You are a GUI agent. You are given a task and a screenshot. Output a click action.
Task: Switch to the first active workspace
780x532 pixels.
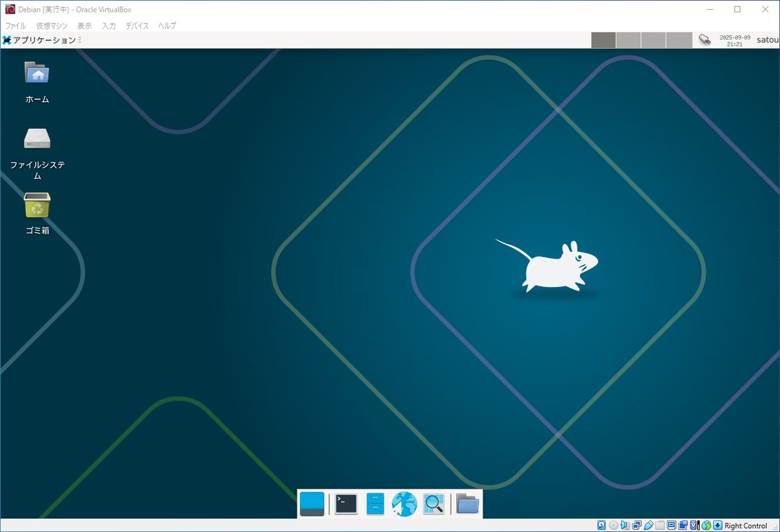pyautogui.click(x=603, y=40)
